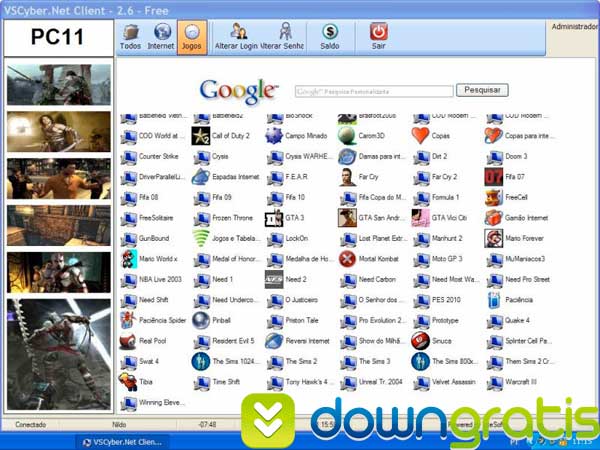Open Damas para internet icon

coord(347,157)
